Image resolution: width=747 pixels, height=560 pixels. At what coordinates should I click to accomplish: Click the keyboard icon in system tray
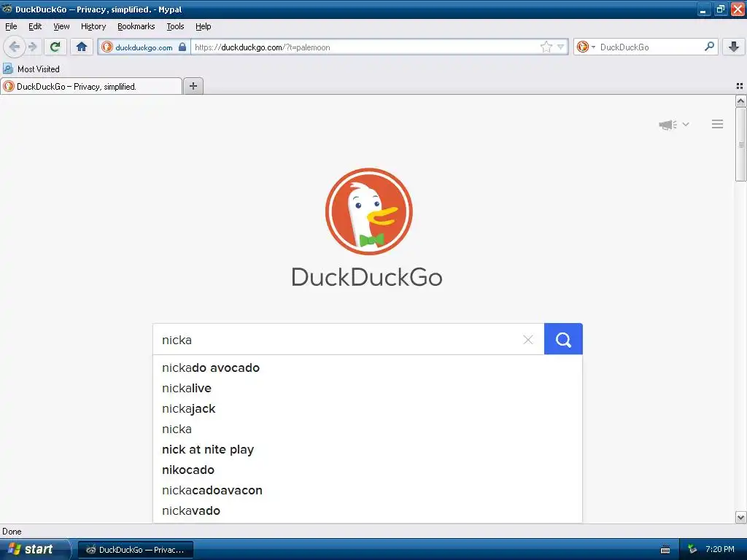click(x=665, y=550)
